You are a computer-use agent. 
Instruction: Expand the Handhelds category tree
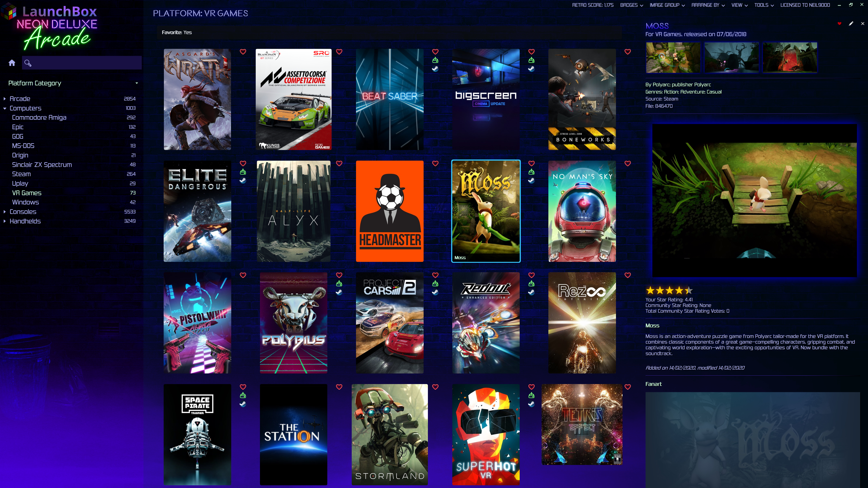5,221
